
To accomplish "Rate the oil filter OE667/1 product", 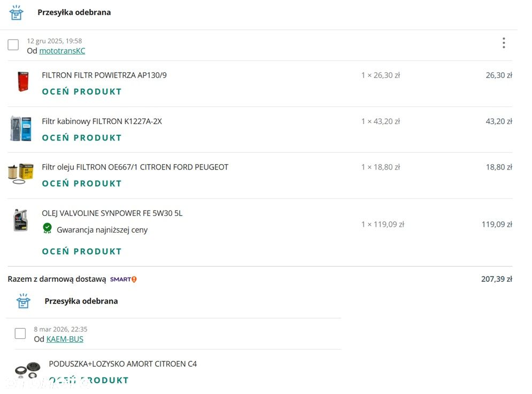I will (82, 183).
